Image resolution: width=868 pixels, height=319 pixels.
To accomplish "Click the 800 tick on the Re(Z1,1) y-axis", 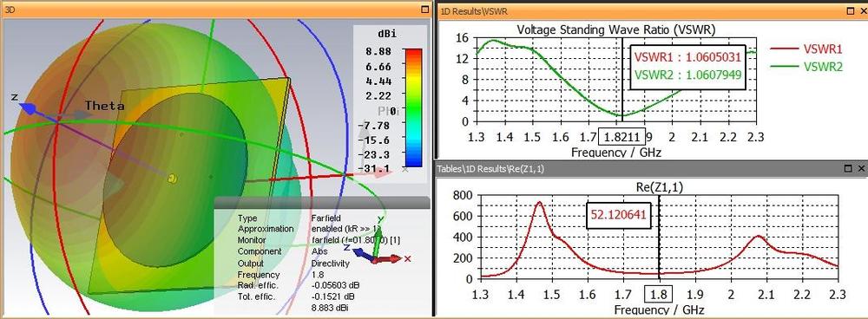I will (x=462, y=194).
